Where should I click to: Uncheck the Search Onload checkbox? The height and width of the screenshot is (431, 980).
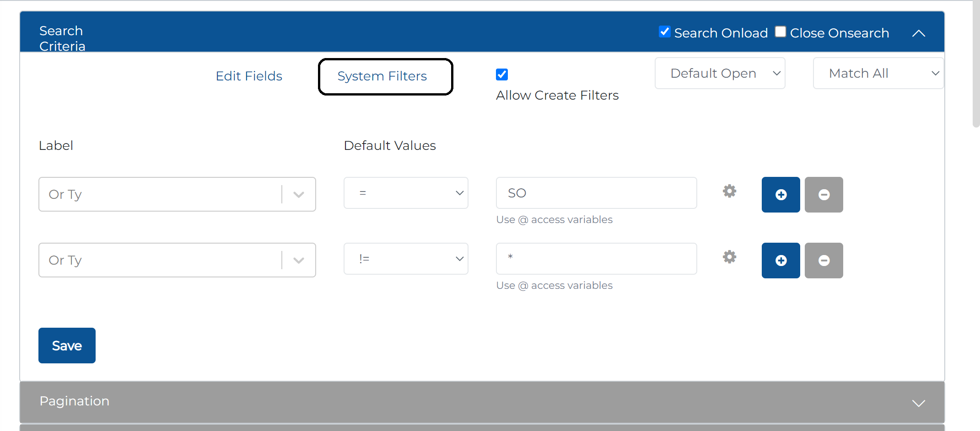[x=664, y=32]
